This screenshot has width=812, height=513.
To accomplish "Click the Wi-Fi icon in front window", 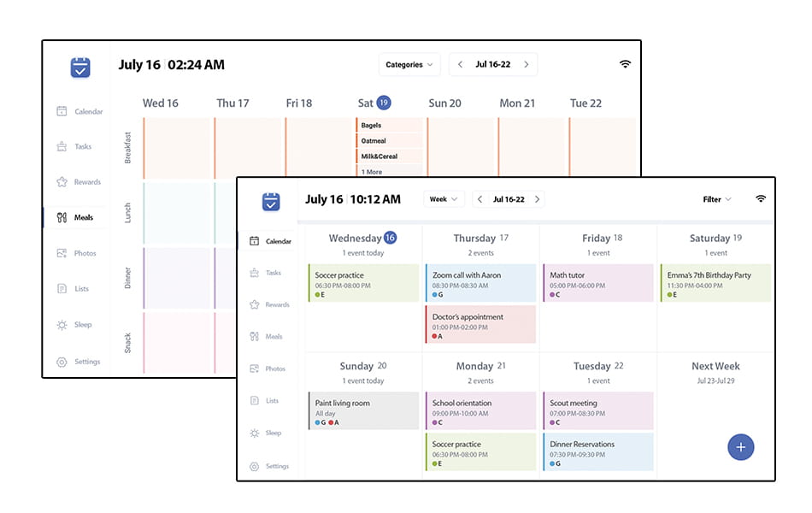I will tap(760, 199).
